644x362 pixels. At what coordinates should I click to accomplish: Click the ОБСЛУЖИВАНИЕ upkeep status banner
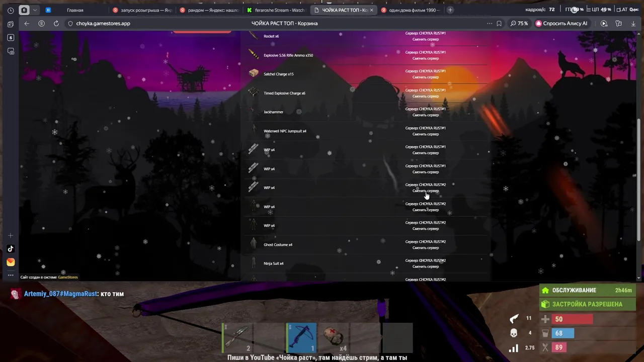[588, 290]
